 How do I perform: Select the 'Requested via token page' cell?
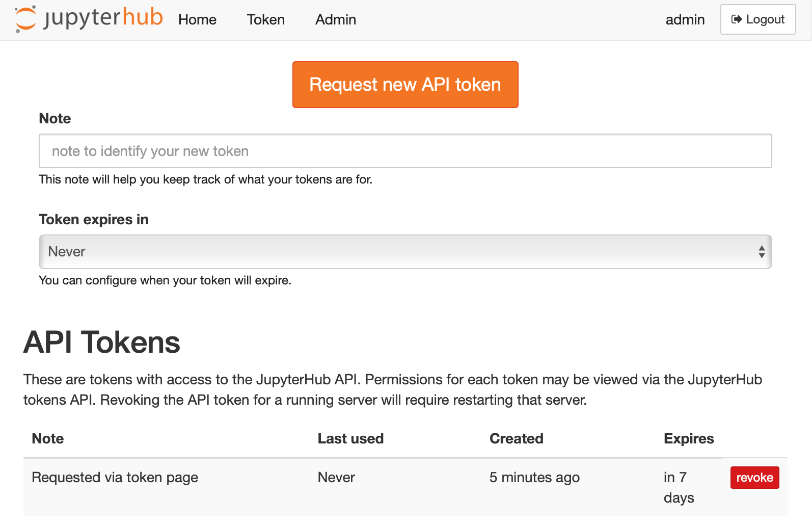point(115,478)
